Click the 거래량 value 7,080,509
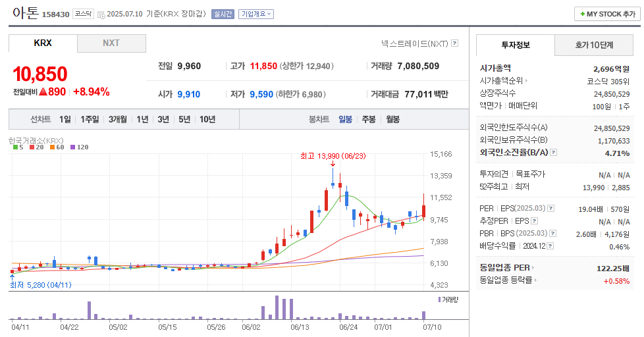The image size is (644, 337). 418,66
